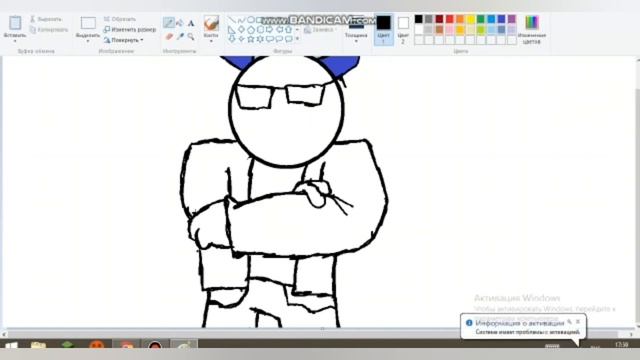Select the Color picker eyedropper tool
Viewport: 640px width, 360px height.
pos(180,37)
